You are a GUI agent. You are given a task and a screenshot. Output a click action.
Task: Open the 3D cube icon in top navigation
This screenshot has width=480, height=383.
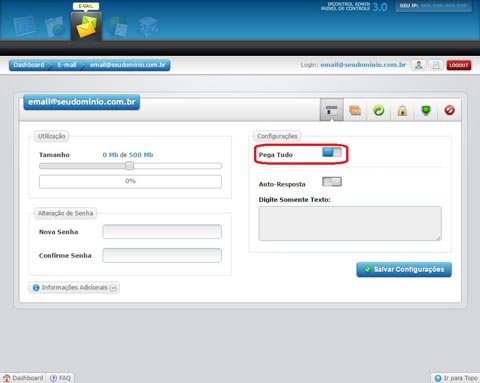[x=147, y=27]
